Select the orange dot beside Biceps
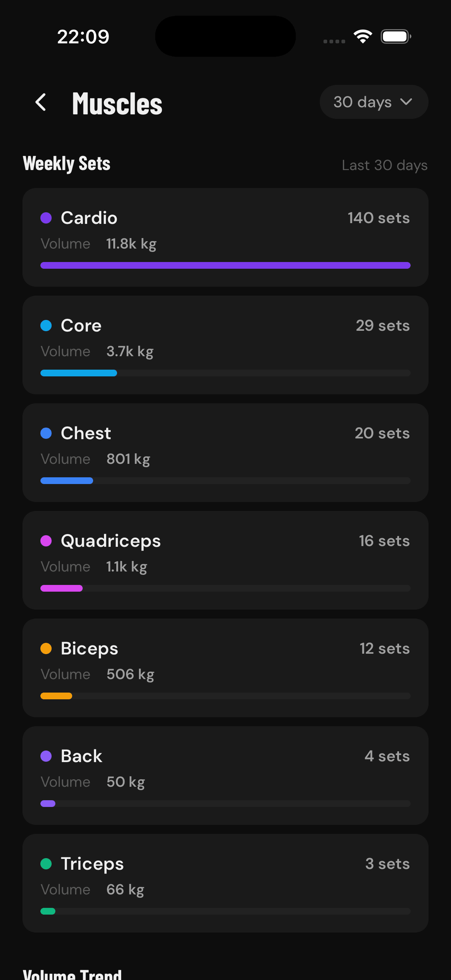Viewport: 451px width, 980px height. pyautogui.click(x=47, y=648)
